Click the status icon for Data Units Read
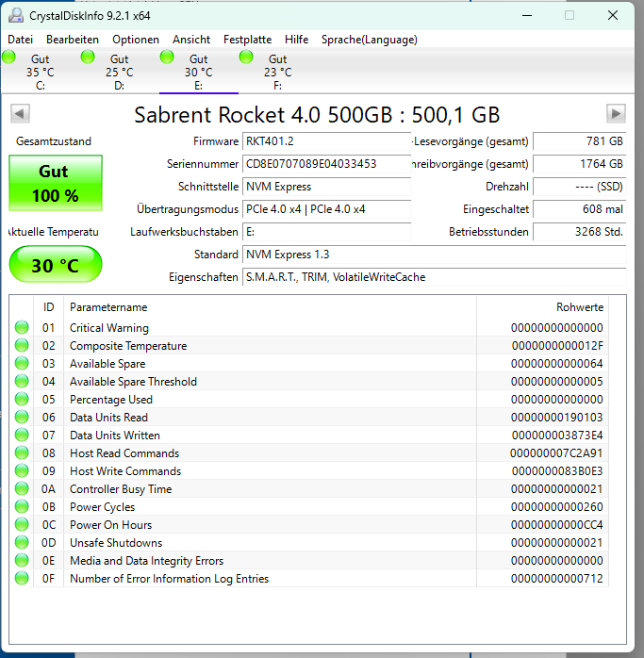Image resolution: width=644 pixels, height=658 pixels. pyautogui.click(x=22, y=417)
